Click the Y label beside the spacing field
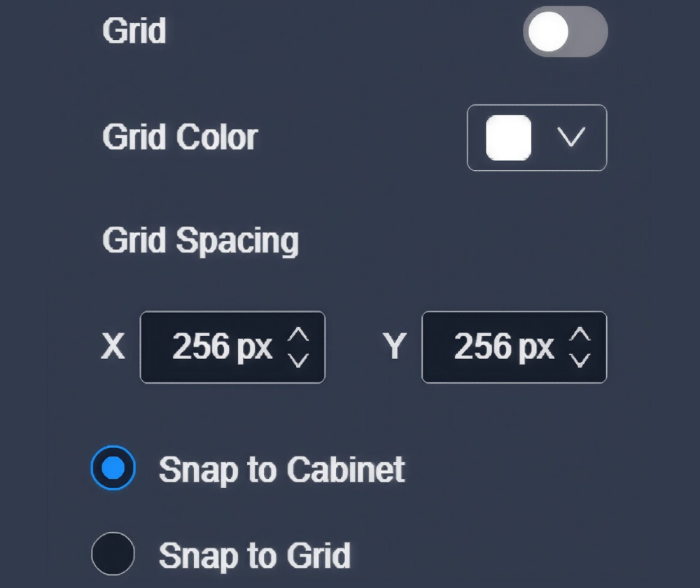The height and width of the screenshot is (588, 700). click(x=395, y=347)
